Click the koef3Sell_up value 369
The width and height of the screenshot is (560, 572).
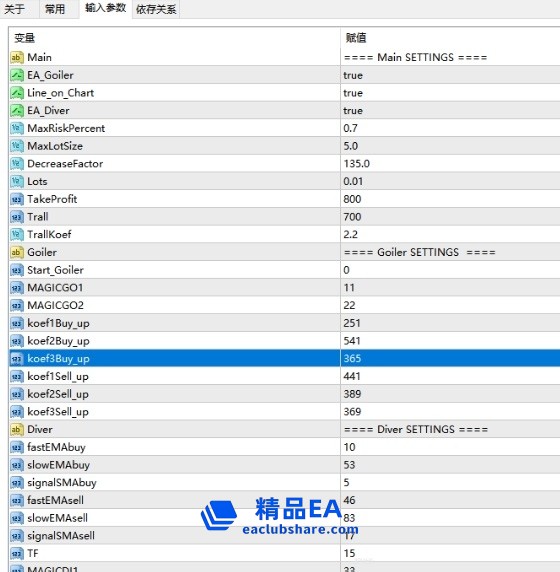(x=352, y=412)
